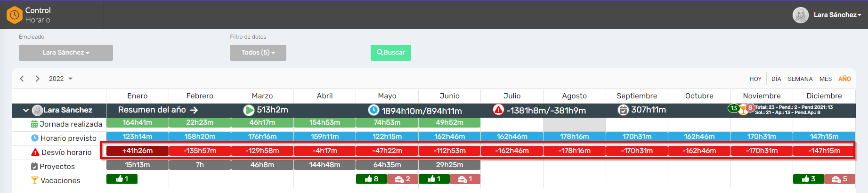Click the green Buscar button
Image resolution: width=868 pixels, height=193 pixels.
391,53
